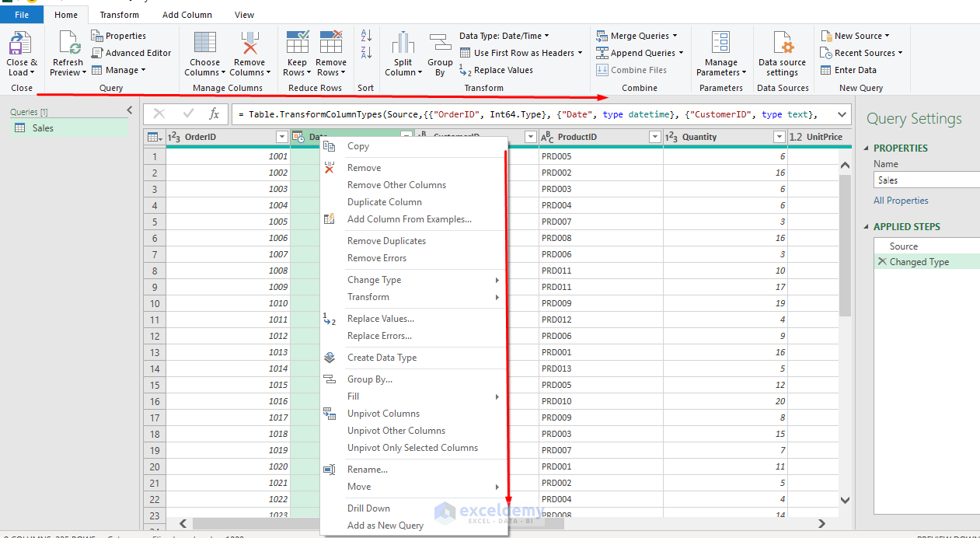
Task: Open the OrderID column filter dropdown
Action: (281, 137)
